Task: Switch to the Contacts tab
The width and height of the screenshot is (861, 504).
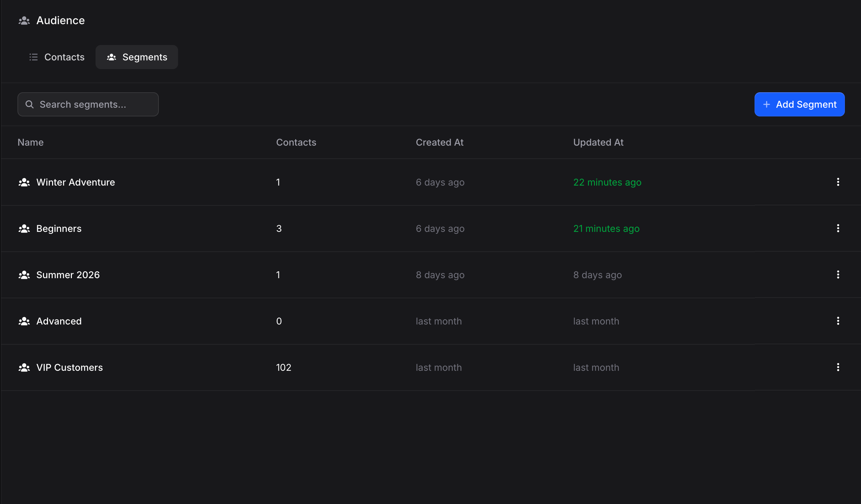Action: (x=56, y=57)
